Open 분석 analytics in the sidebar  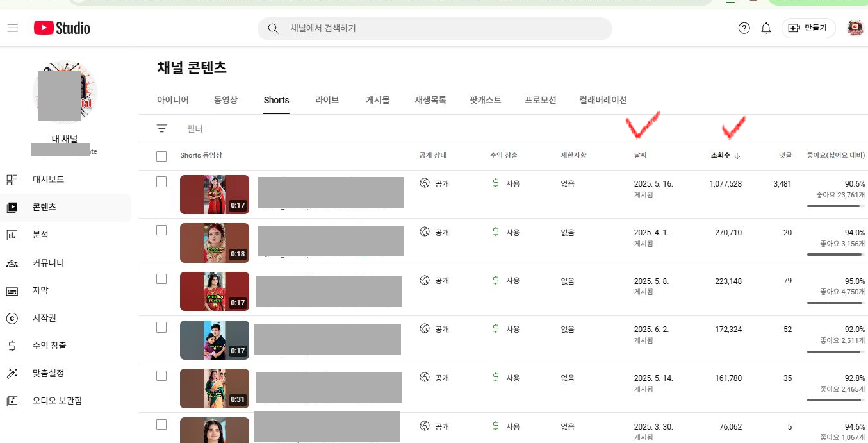(40, 235)
